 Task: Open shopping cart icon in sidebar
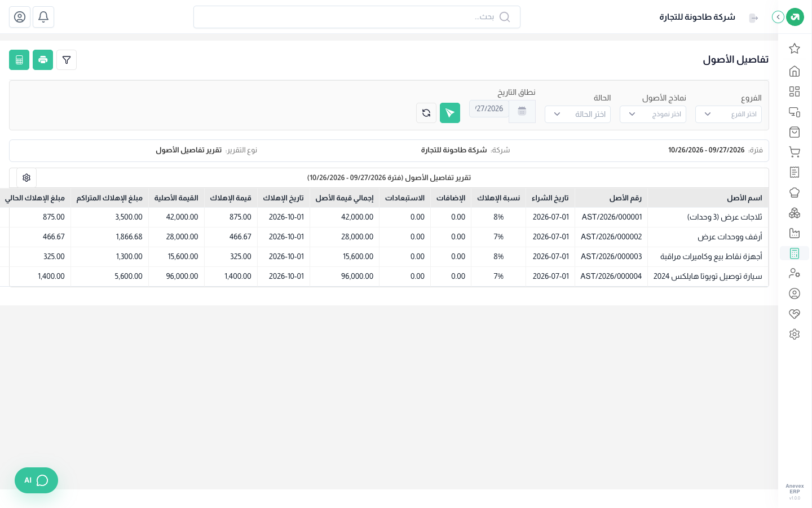pos(795,152)
